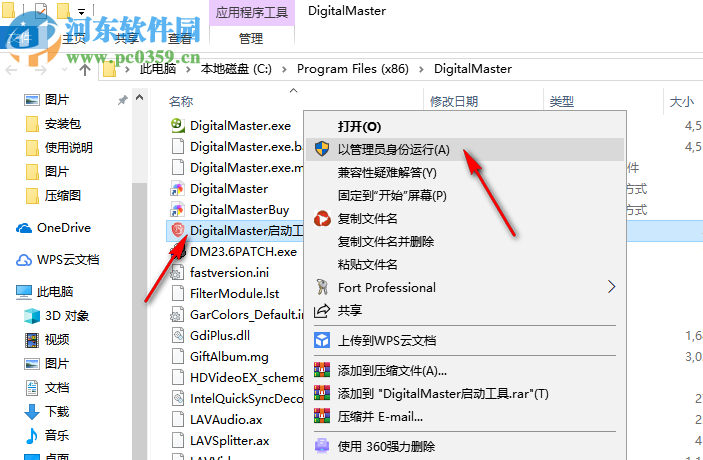Click the DigitalMasterBuy shortcut icon
This screenshot has height=460, width=703.
pos(178,210)
